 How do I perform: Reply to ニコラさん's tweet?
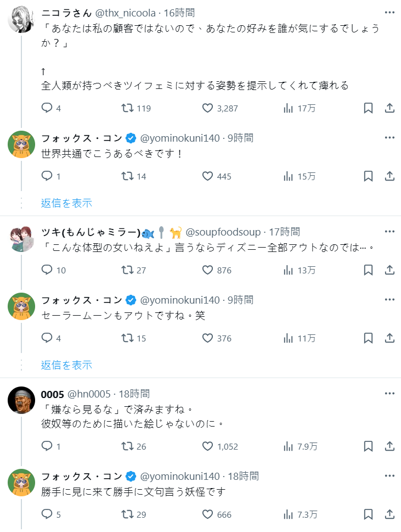click(47, 108)
